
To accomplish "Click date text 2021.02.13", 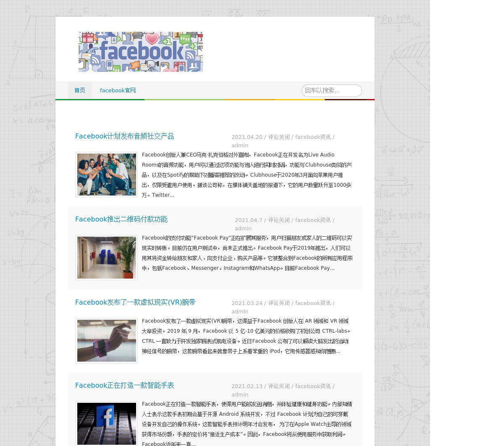I will [247, 386].
